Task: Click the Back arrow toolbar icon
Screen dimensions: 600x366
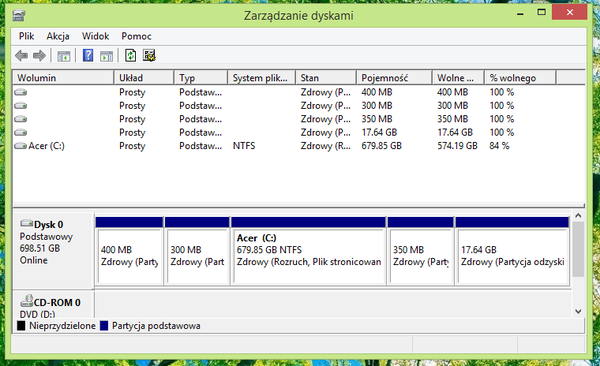Action: (x=21, y=56)
